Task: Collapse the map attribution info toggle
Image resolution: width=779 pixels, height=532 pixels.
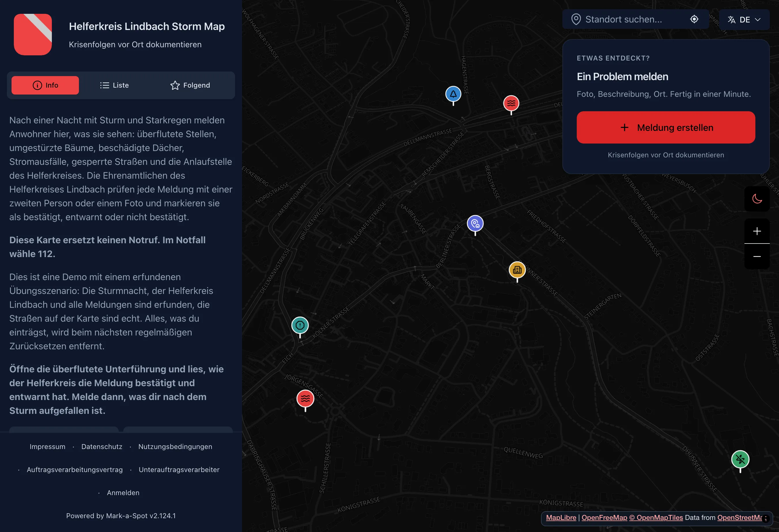Action: coord(765,518)
